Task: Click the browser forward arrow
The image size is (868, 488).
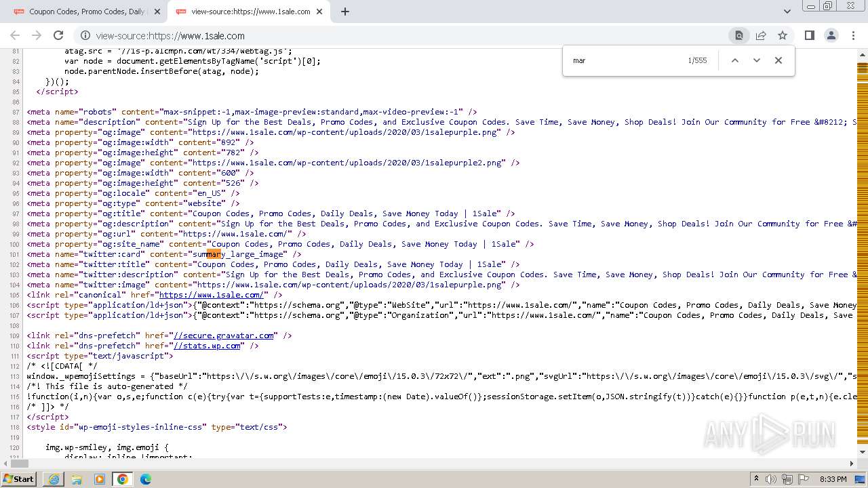Action: [x=37, y=35]
